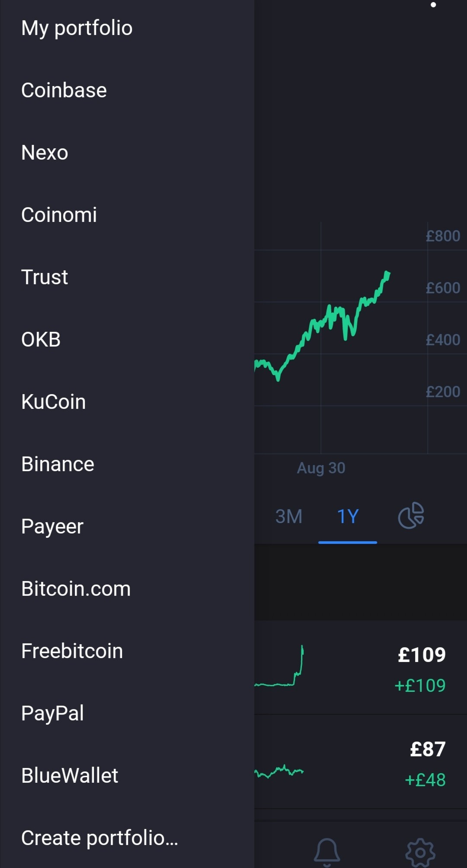The height and width of the screenshot is (868, 467).
Task: Tap Create portfolio… option
Action: click(127, 838)
